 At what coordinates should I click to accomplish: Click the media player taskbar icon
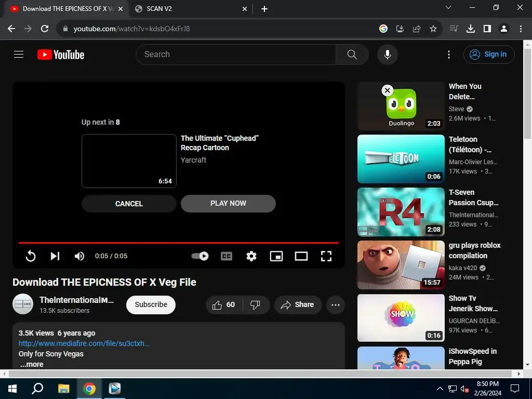[115, 389]
